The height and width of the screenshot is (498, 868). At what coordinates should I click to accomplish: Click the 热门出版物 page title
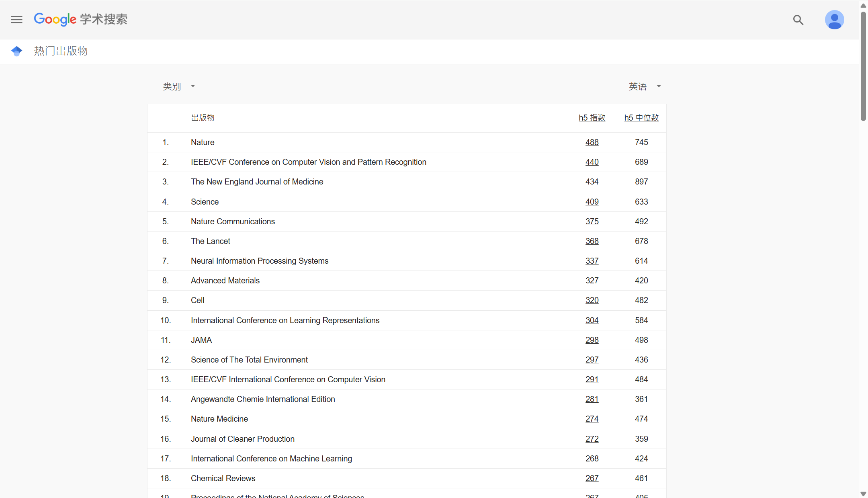point(61,51)
